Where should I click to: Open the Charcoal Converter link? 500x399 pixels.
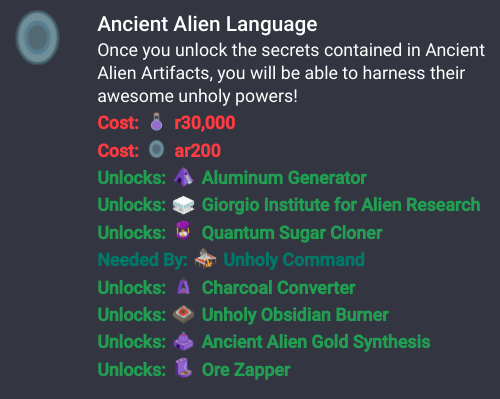coord(279,287)
